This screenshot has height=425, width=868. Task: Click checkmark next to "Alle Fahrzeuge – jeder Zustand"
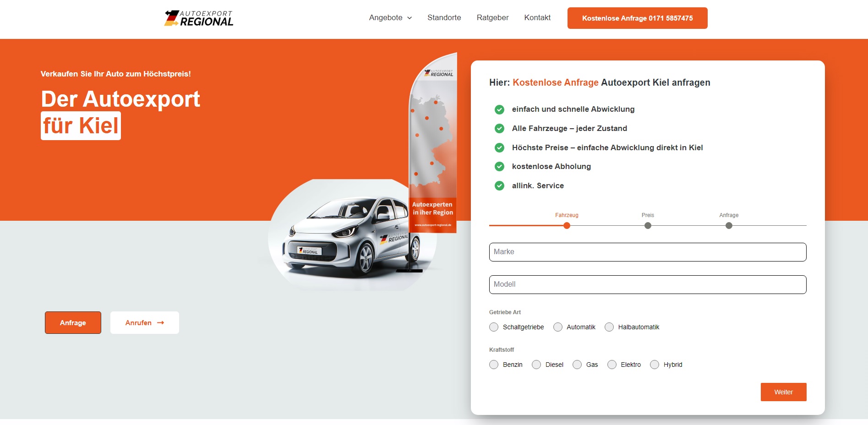(499, 129)
